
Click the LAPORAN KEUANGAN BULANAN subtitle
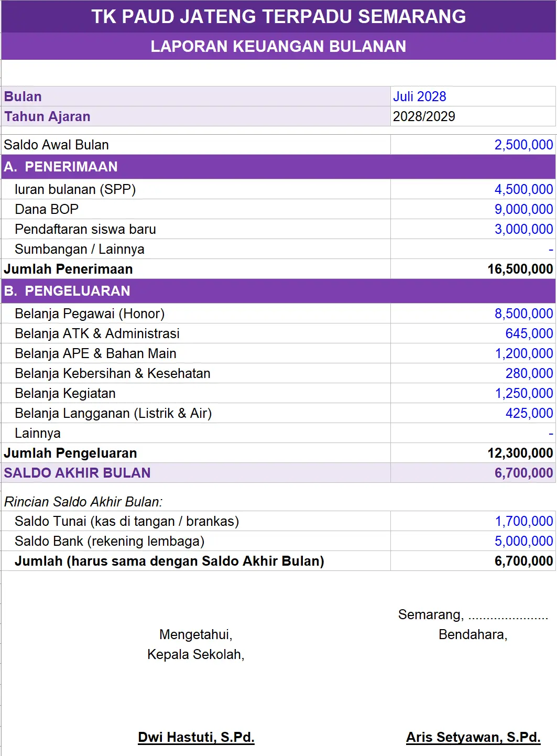tap(278, 46)
